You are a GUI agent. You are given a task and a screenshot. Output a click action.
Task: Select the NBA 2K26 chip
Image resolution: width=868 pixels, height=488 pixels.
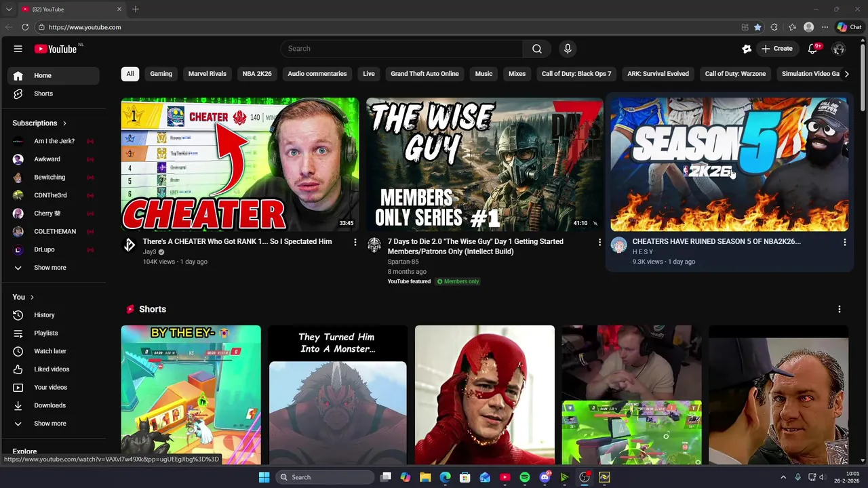point(257,74)
